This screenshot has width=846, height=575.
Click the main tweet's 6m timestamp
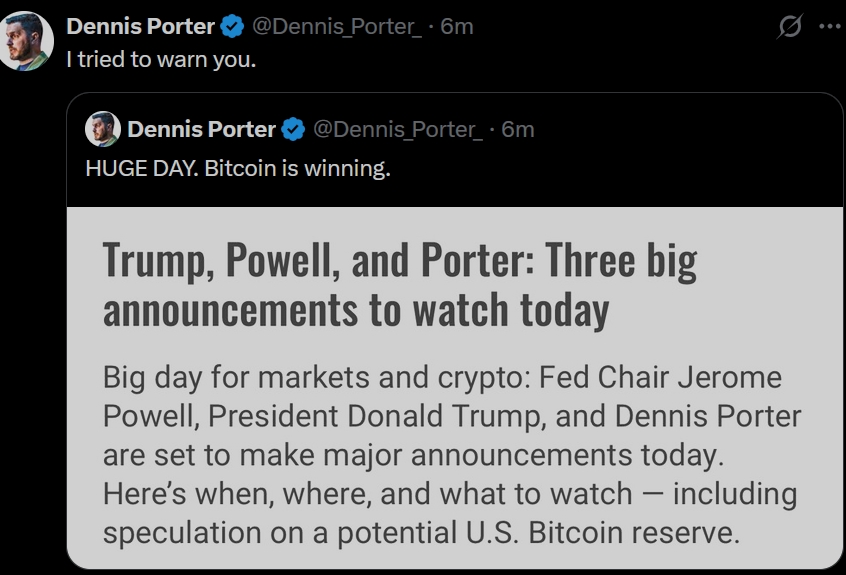457,27
